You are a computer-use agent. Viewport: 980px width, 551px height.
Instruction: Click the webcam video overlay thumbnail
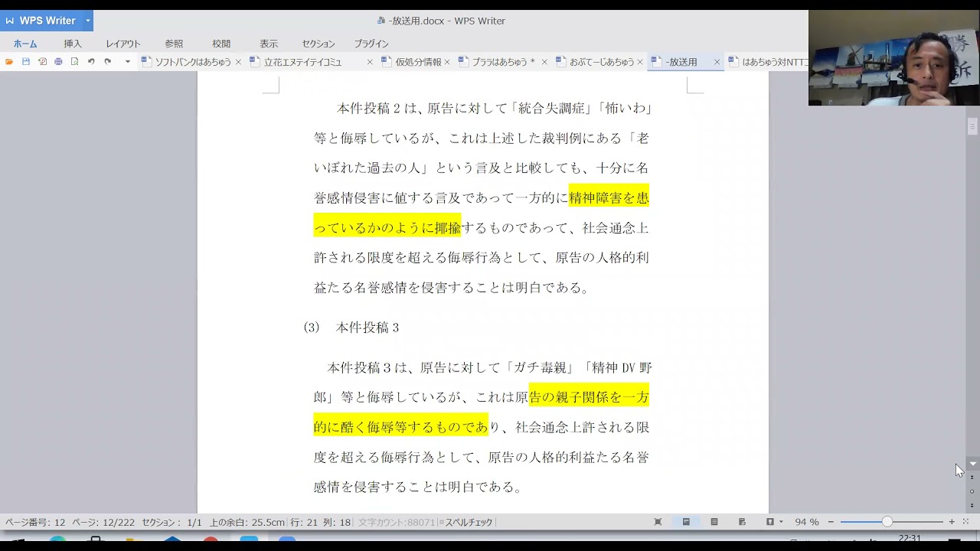(894, 57)
